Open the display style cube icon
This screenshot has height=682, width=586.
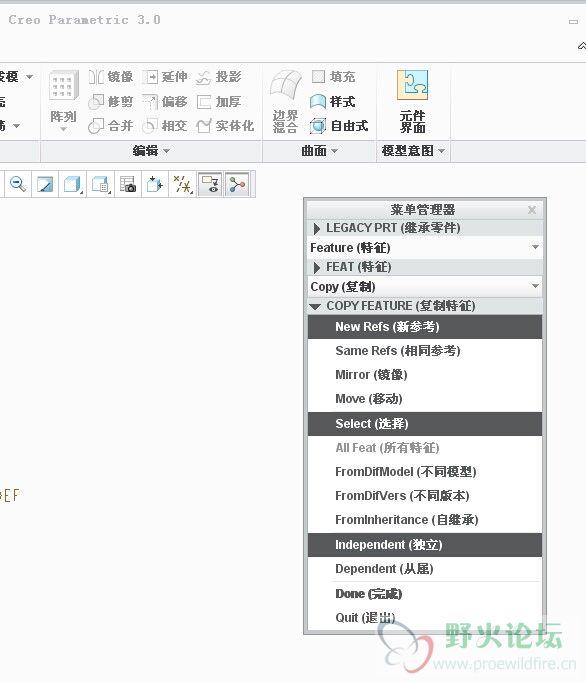[x=73, y=184]
